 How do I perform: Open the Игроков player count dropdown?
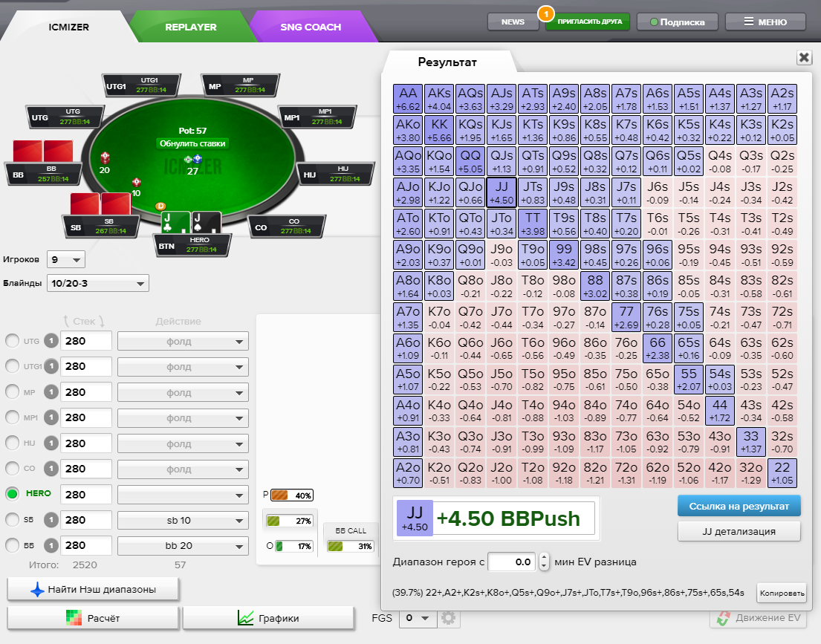66,260
